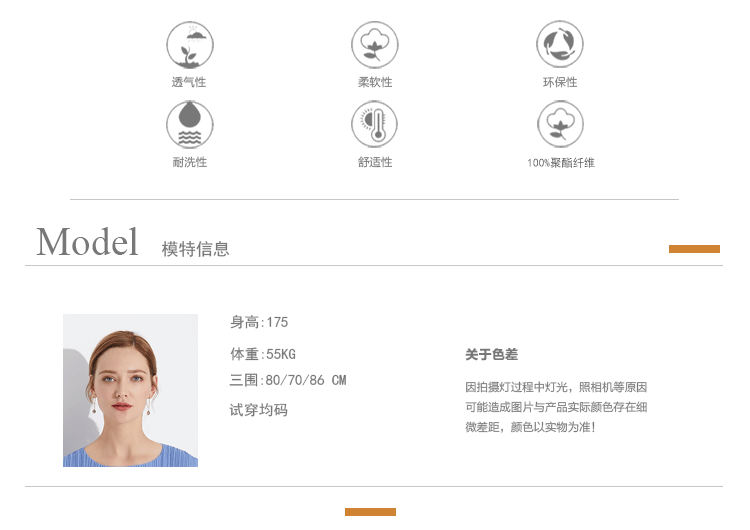Click the 模特信息 subtitle
Screen dimensions: 750x530
196,249
